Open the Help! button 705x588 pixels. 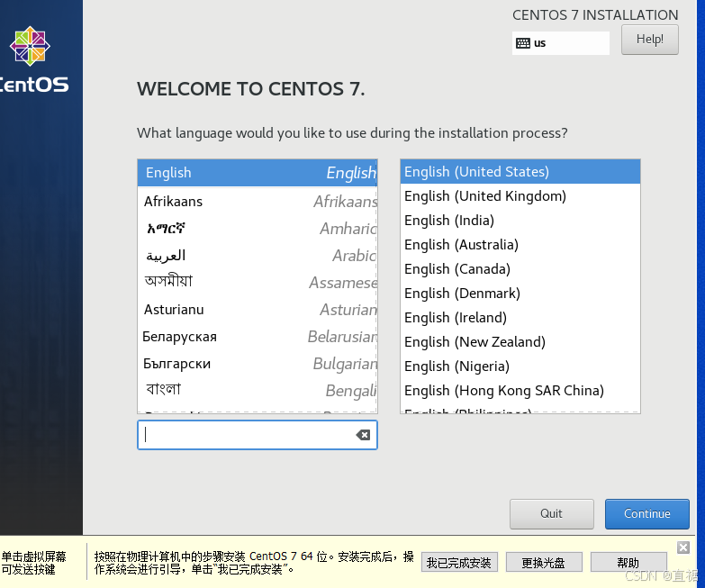click(650, 40)
